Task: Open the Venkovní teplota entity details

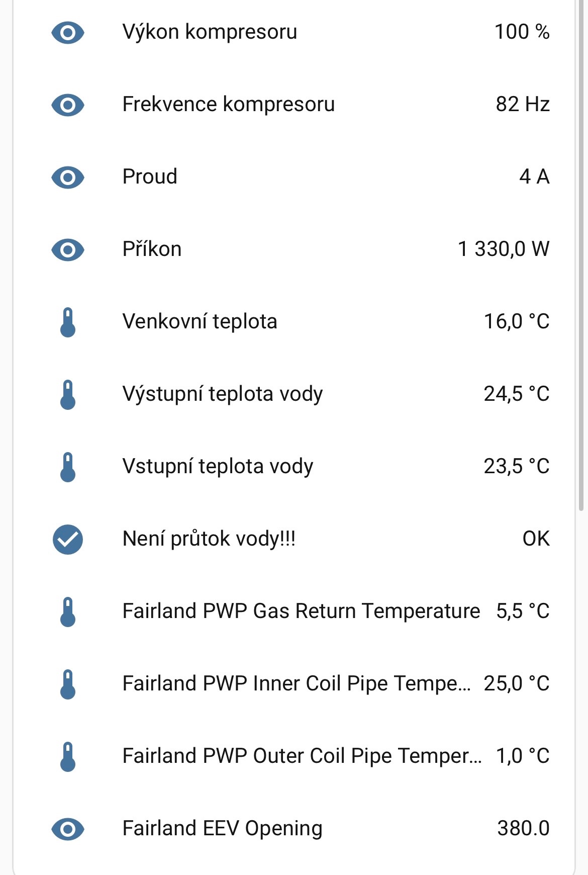Action: 200,322
